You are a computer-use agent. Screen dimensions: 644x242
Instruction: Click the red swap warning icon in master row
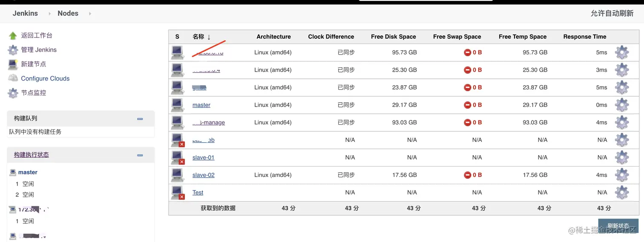(x=467, y=105)
